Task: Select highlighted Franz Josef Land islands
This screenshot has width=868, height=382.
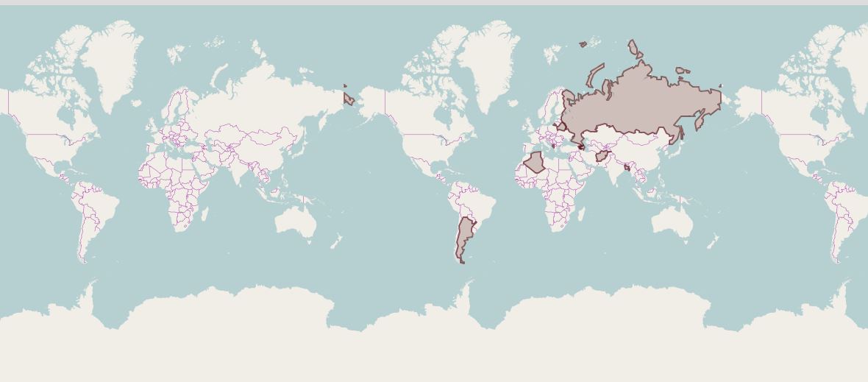Action: (583, 43)
